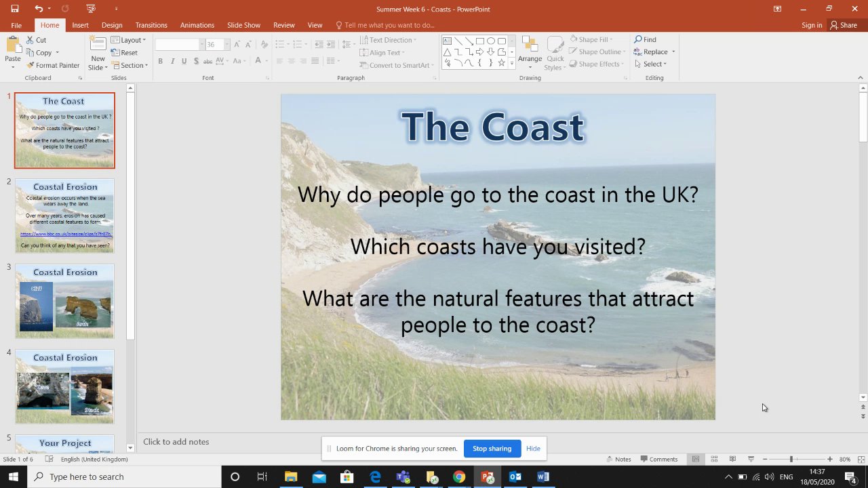This screenshot has height=488, width=868.
Task: Select slide 3 Coastal Erosion thumbnail
Action: pyautogui.click(x=65, y=301)
